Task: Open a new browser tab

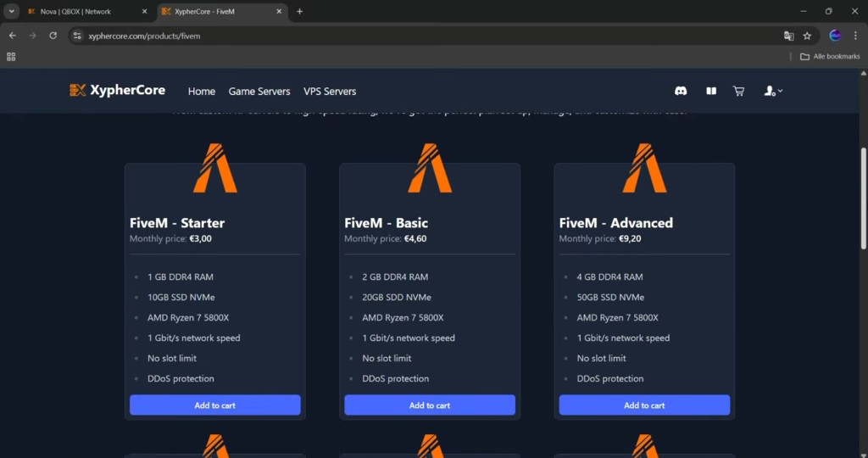Action: pyautogui.click(x=299, y=12)
